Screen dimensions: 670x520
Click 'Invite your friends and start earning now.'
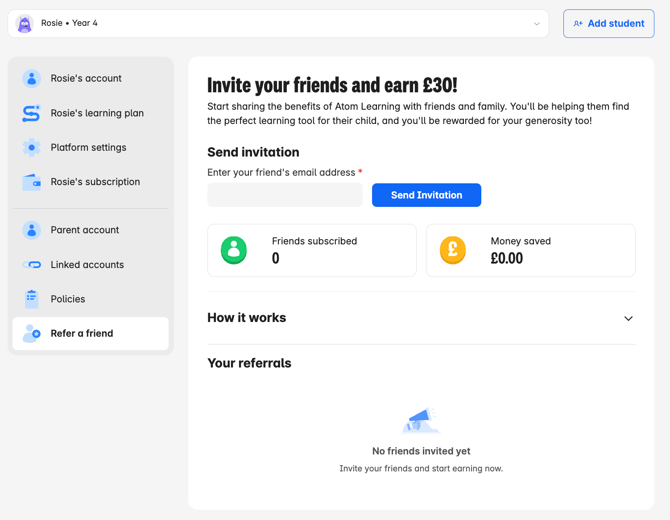pos(421,469)
